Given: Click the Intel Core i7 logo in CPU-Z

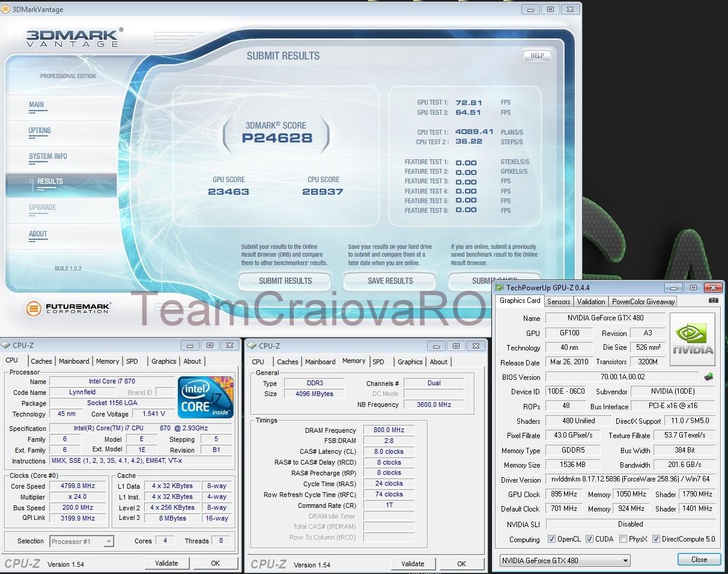Looking at the screenshot, I should [205, 397].
